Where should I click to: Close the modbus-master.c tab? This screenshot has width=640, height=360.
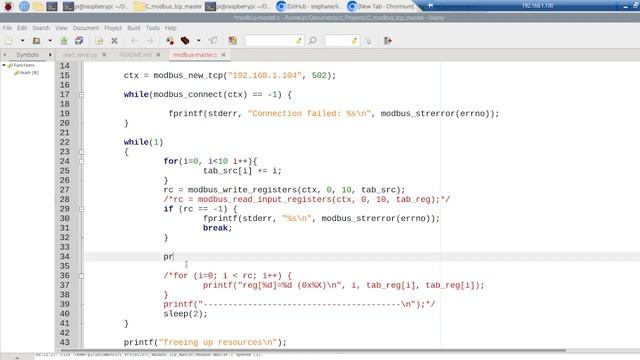pos(223,55)
